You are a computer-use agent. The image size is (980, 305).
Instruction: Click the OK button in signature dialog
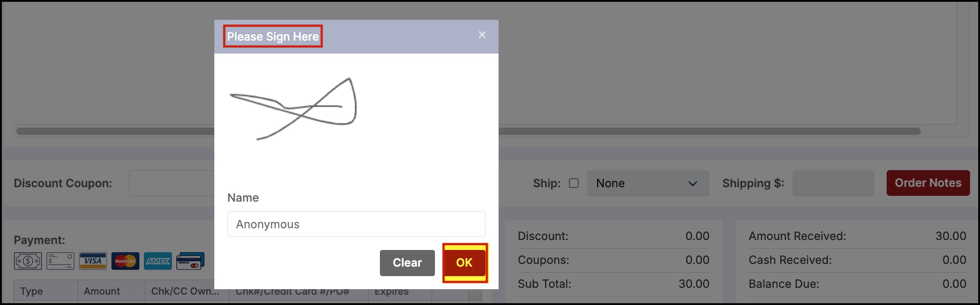(464, 263)
